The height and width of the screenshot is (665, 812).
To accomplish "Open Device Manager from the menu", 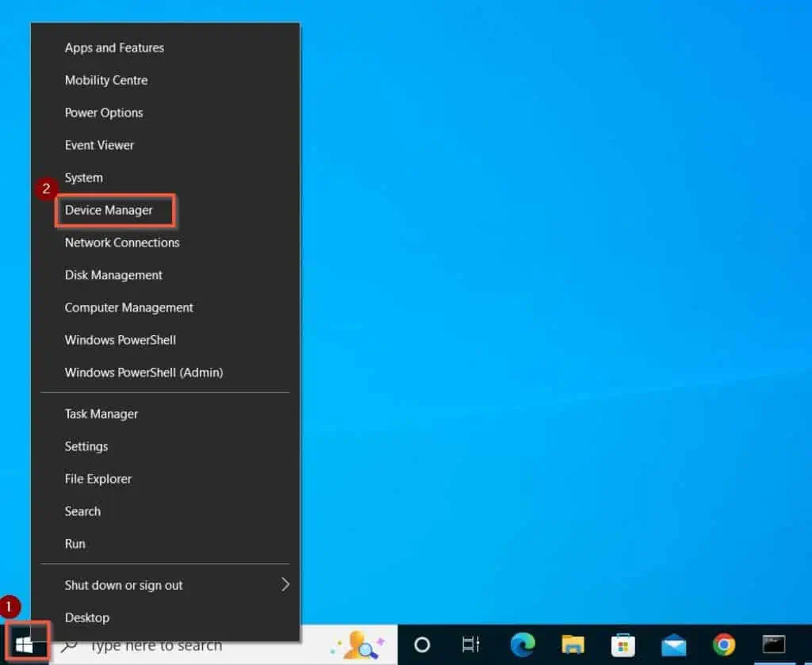I will (x=108, y=210).
